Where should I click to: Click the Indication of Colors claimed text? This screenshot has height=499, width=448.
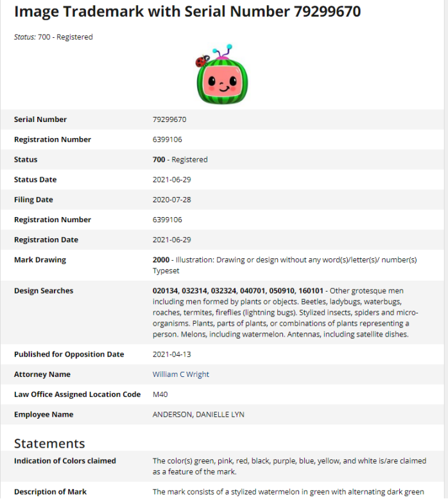pyautogui.click(x=289, y=466)
